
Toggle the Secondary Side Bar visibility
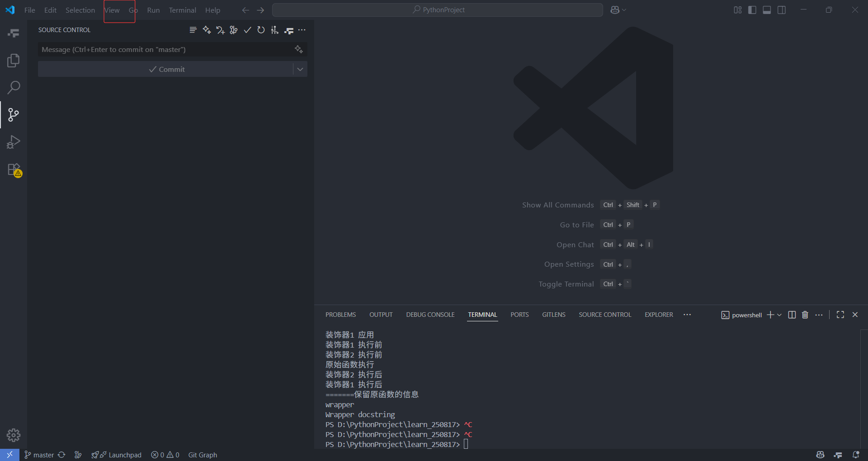click(x=782, y=10)
